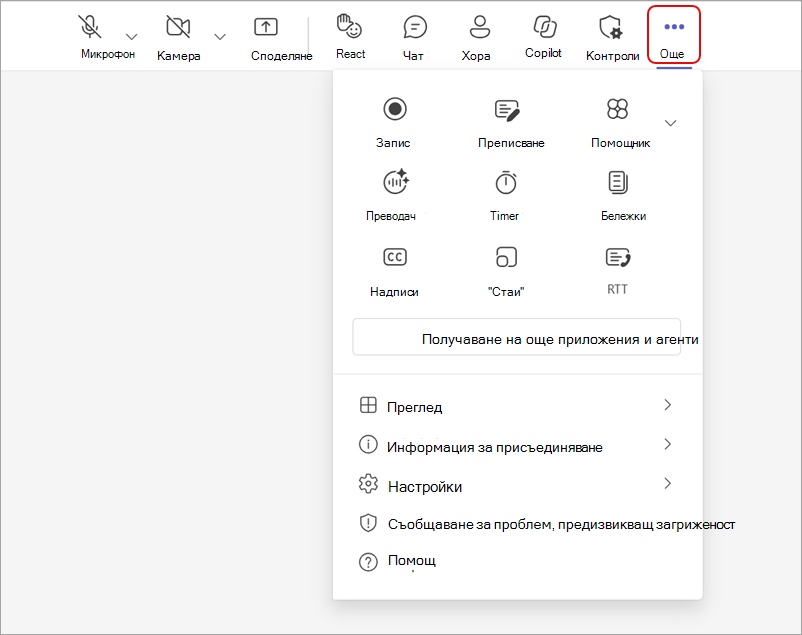Open the React raise-hand icon
This screenshot has width=802, height=635.
click(349, 26)
